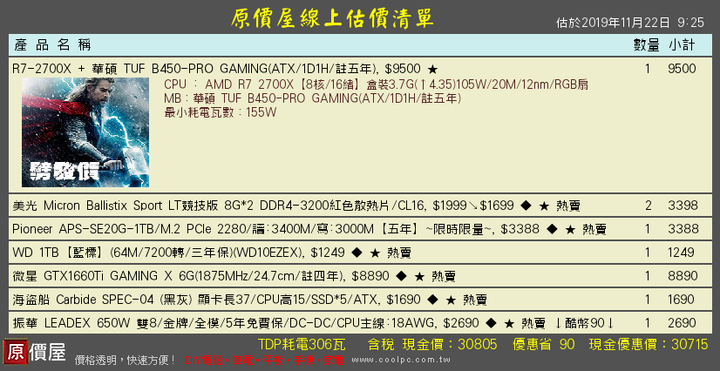Click the subtotal 1249 for WD drive

tap(681, 253)
